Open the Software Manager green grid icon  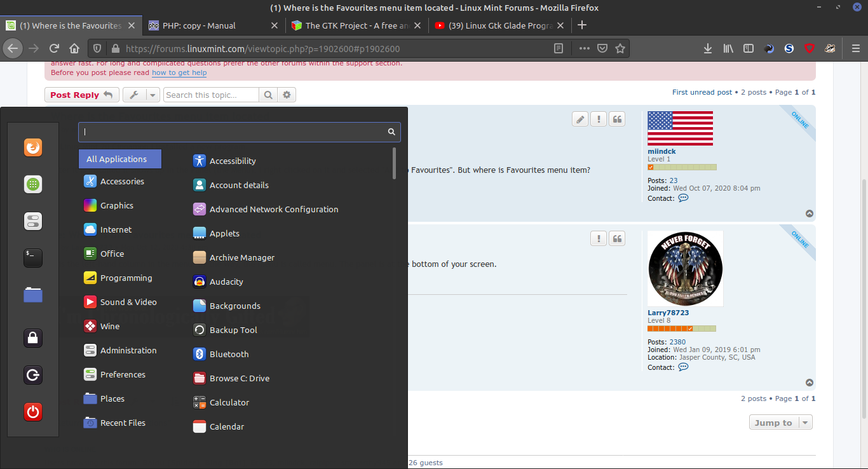(x=33, y=184)
